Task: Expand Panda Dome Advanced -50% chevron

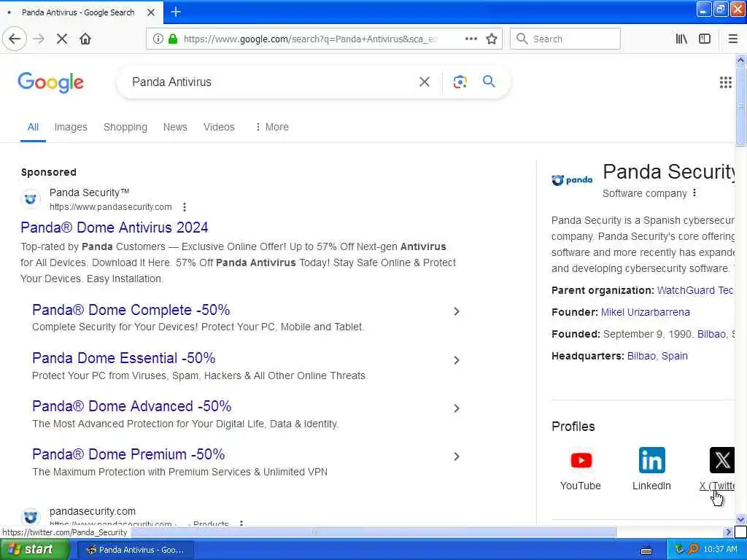Action: [456, 408]
